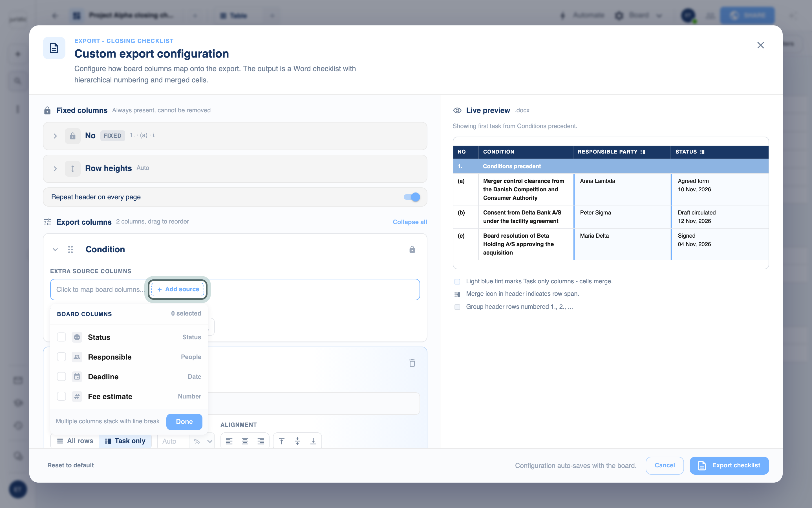Expand the No fixed column row
The height and width of the screenshot is (508, 812).
click(x=55, y=136)
